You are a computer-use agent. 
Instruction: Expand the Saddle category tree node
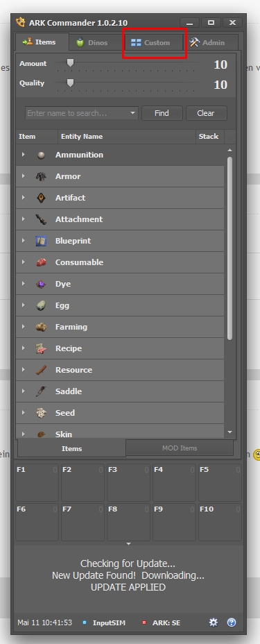point(24,391)
